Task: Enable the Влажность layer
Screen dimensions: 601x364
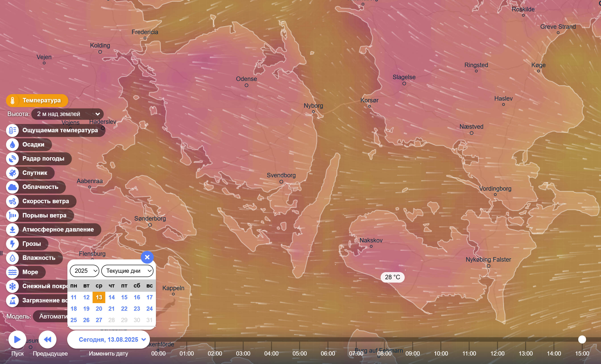Action: (34, 258)
